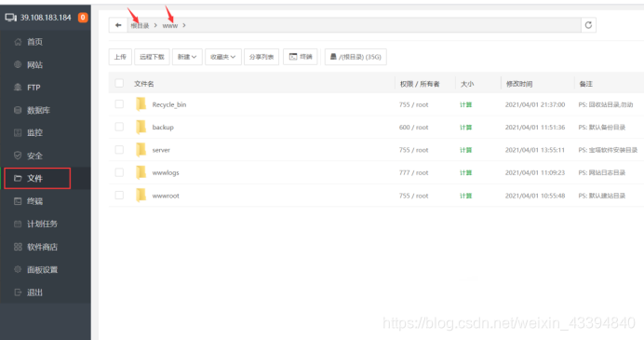Click the shield icon beside 安全
Screen dimensions: 644x340
[x=18, y=156]
